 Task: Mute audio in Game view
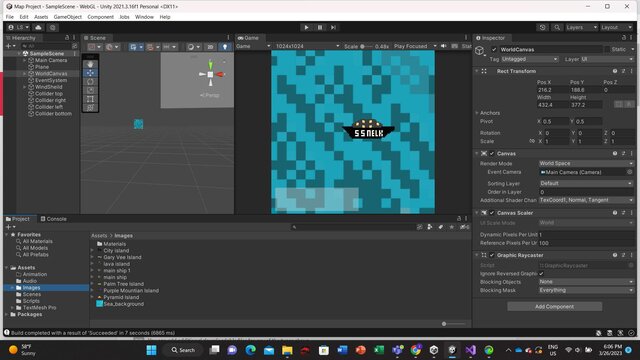444,46
